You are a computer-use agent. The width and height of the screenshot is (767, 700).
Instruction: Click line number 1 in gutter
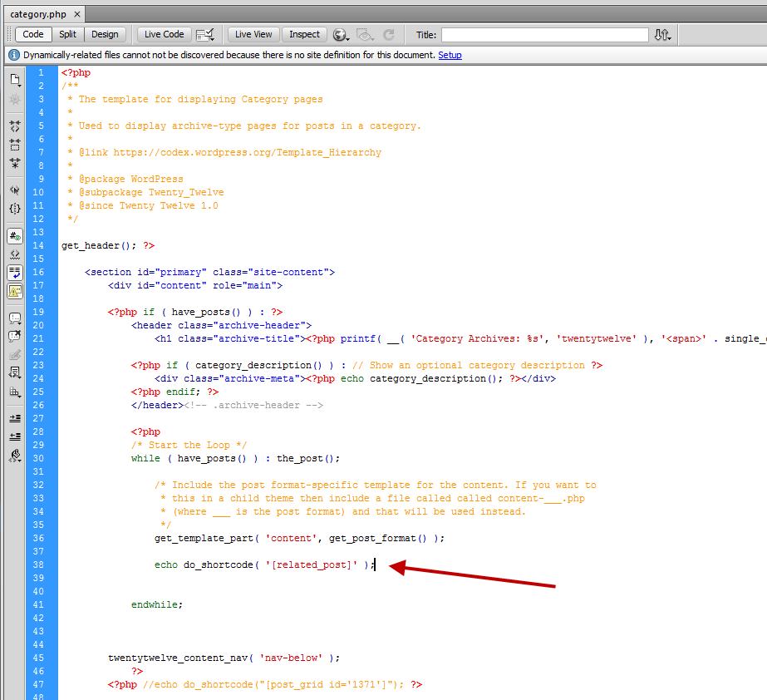pyautogui.click(x=41, y=72)
